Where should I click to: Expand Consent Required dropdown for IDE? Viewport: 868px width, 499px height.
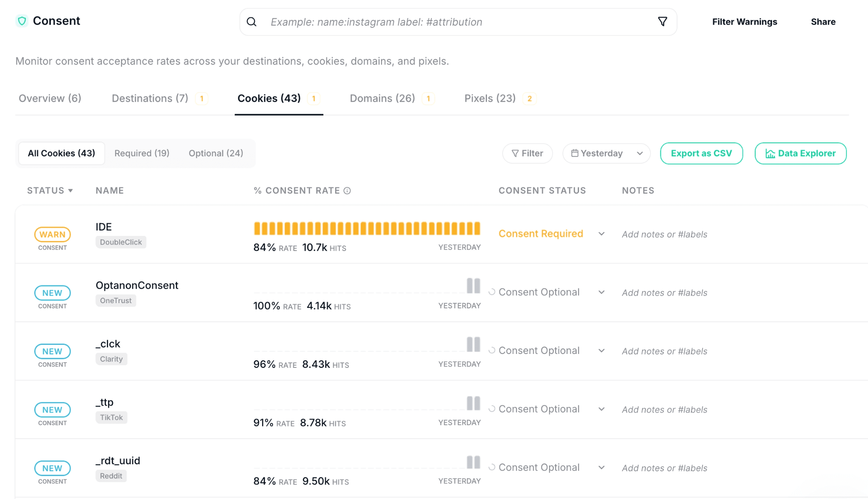(x=602, y=234)
